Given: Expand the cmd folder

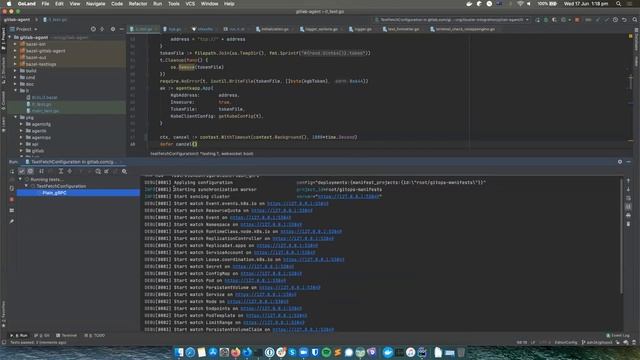Looking at the screenshot, I should point(16,77).
